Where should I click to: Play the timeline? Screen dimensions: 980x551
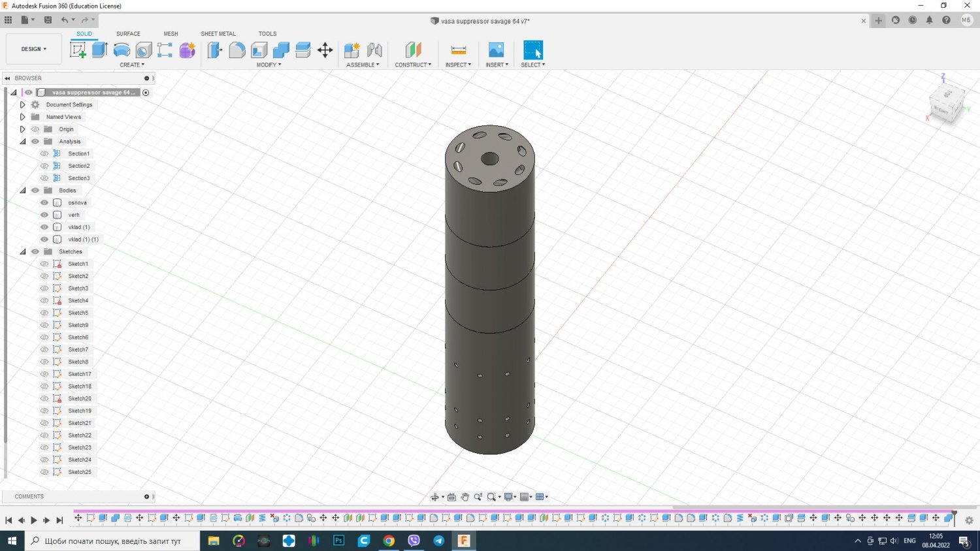click(x=34, y=520)
